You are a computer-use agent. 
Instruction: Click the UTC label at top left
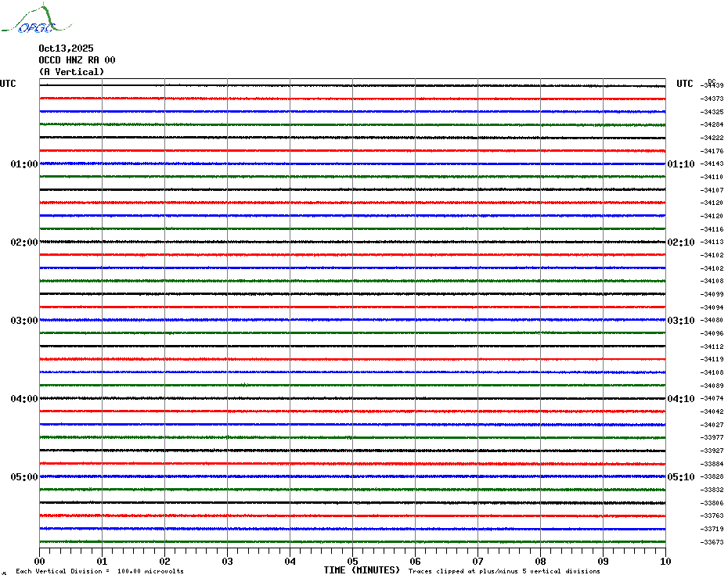(x=8, y=84)
